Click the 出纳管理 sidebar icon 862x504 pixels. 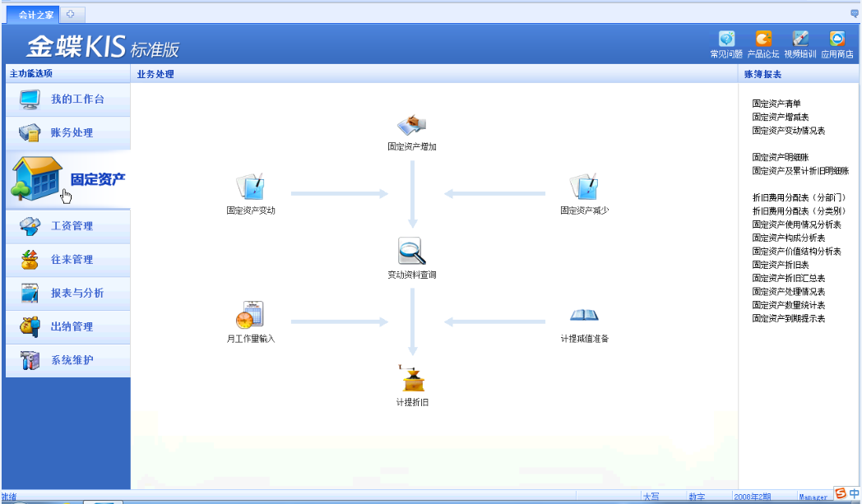tap(30, 326)
